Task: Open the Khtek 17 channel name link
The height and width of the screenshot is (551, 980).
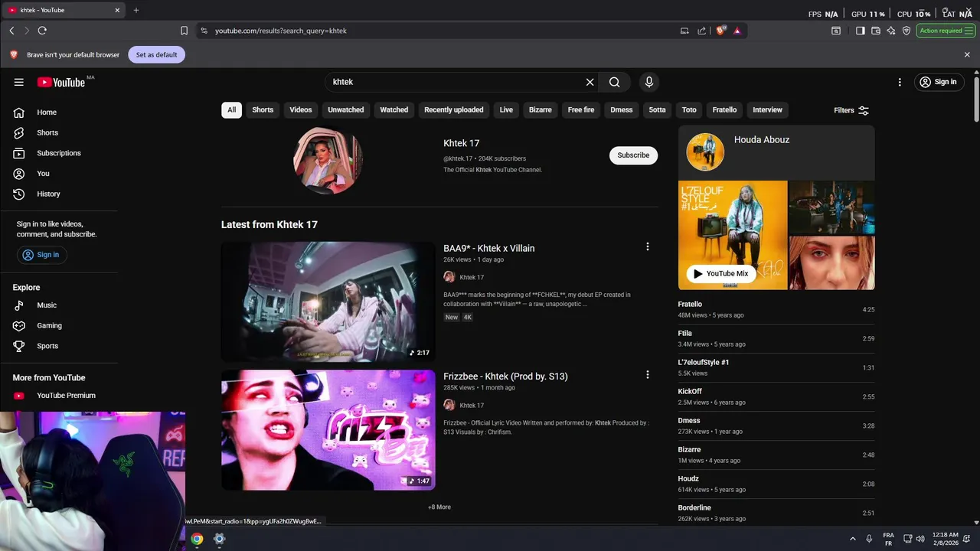Action: tap(462, 143)
